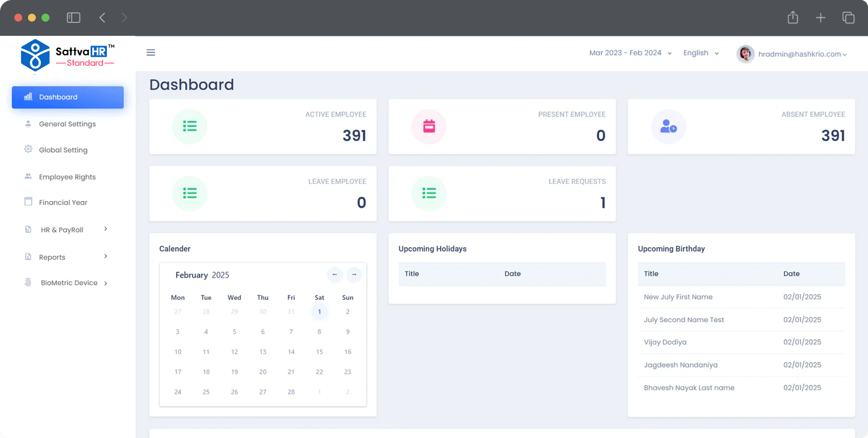Open General Settings in sidebar
Viewport: 868px width, 438px height.
[67, 124]
